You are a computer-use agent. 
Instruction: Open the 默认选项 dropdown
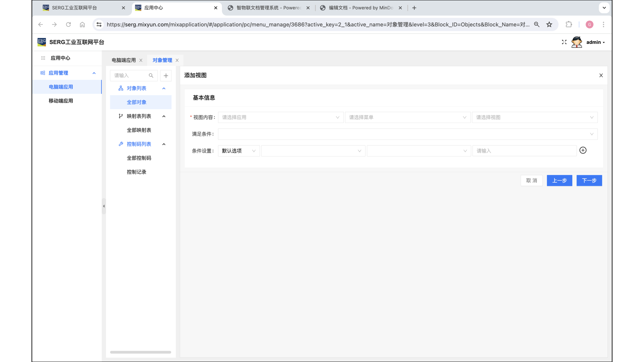pyautogui.click(x=238, y=151)
